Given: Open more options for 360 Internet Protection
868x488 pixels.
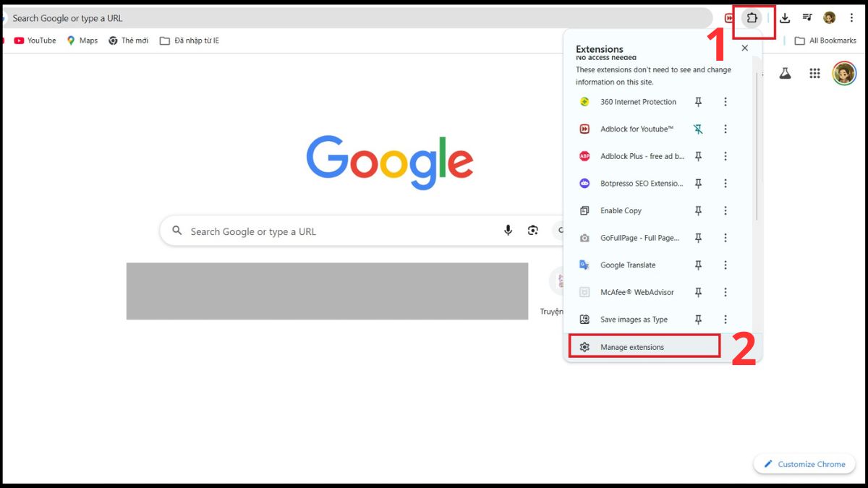Looking at the screenshot, I should point(726,102).
